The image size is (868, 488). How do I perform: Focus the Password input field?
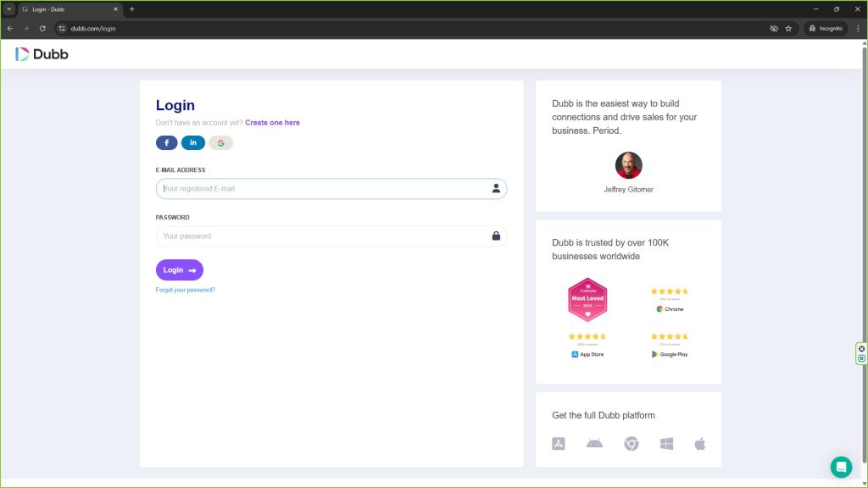331,236
